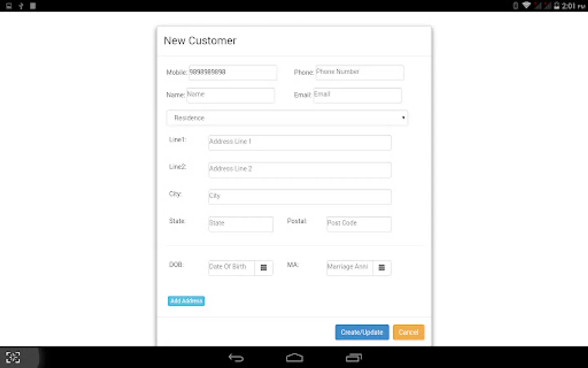This screenshot has height=368, width=588.
Task: Click the Address Line 2 field
Action: 300,170
